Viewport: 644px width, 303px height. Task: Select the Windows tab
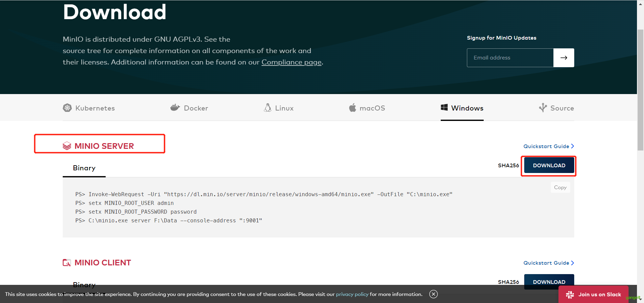[462, 108]
